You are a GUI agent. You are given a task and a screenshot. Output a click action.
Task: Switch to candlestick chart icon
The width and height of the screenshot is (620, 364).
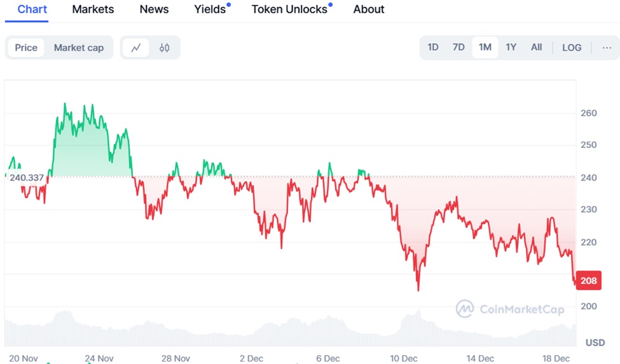(x=164, y=48)
